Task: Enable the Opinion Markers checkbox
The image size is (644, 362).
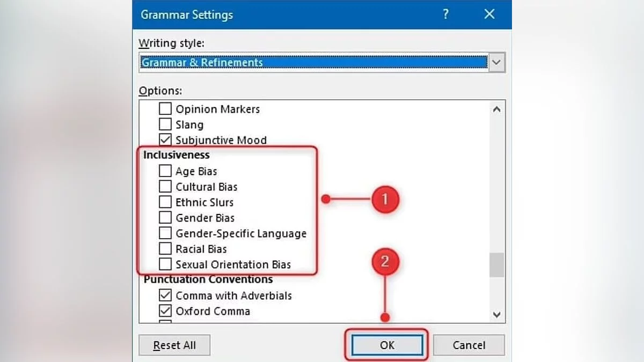Action: (165, 109)
